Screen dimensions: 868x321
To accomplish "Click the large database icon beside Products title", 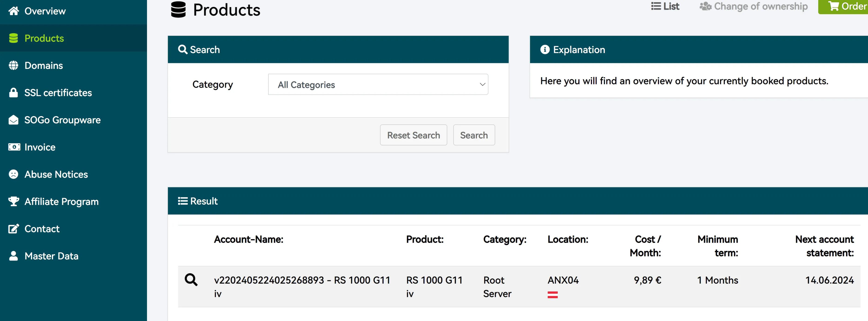I will (178, 10).
